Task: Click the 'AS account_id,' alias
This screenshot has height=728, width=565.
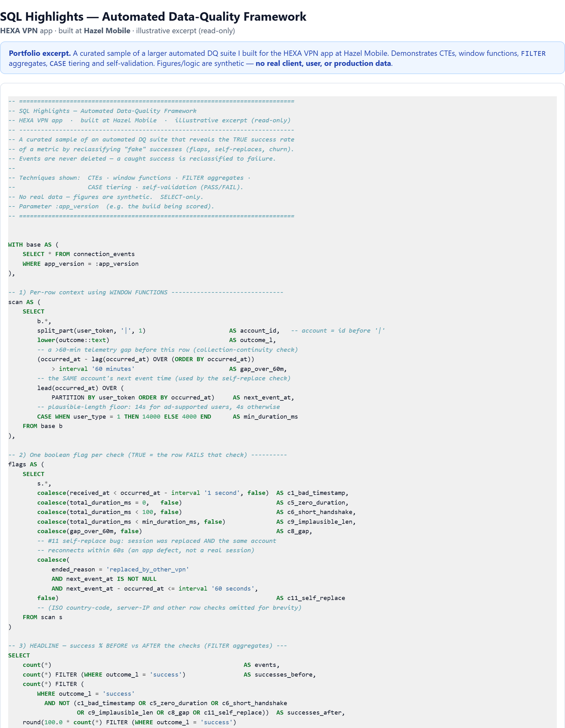Action: tap(254, 330)
